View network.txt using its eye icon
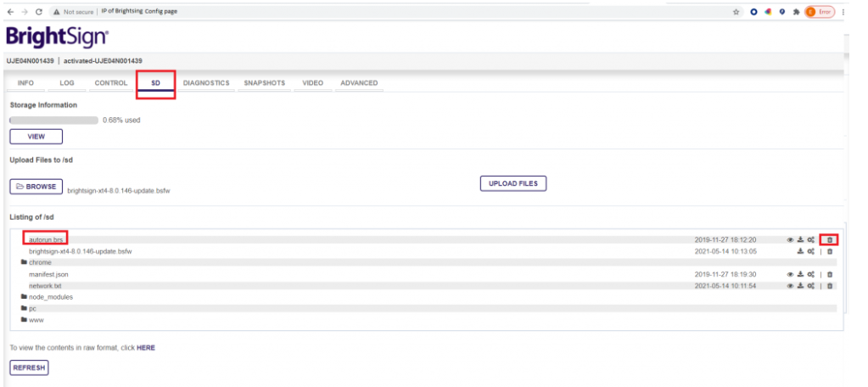The height and width of the screenshot is (387, 868). [790, 286]
